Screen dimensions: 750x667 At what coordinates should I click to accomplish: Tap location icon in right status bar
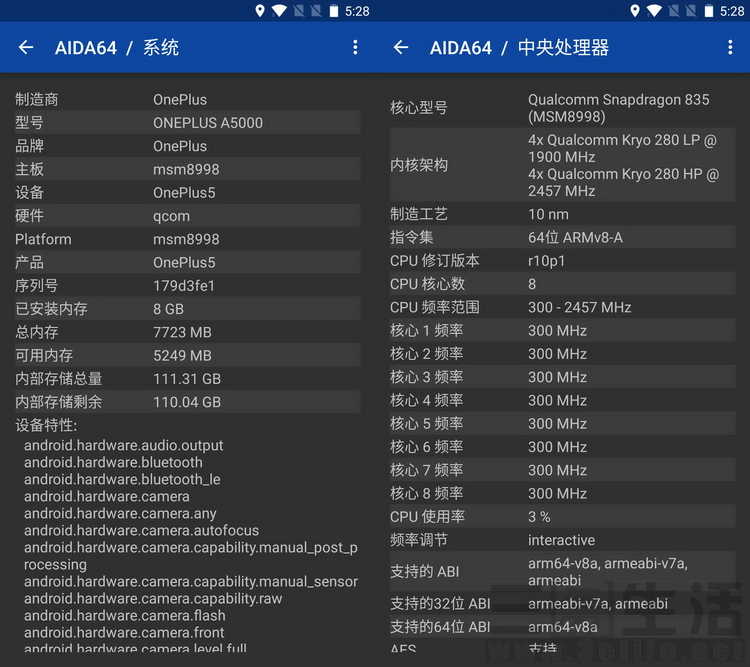(x=635, y=11)
